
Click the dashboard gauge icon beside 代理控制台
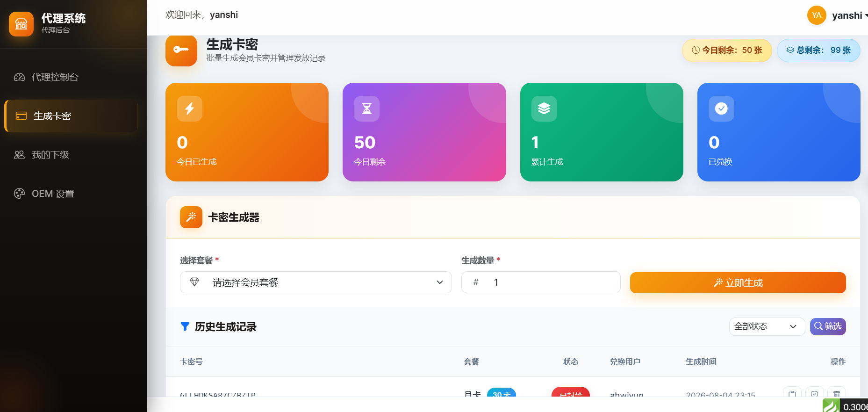[x=19, y=77]
